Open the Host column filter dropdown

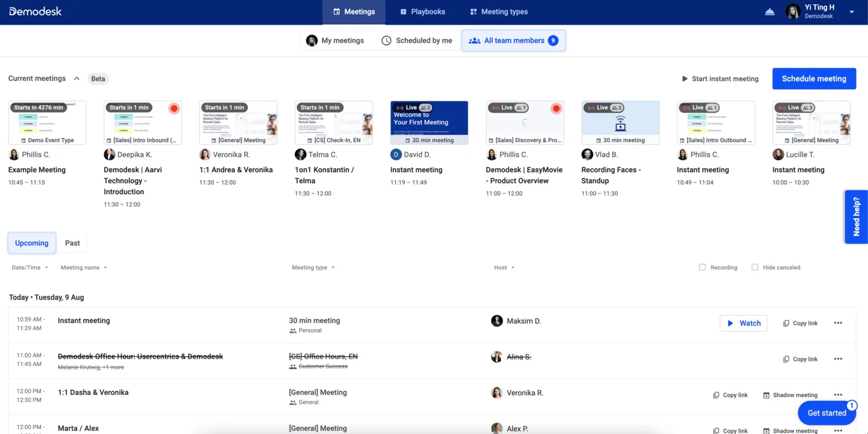click(504, 268)
